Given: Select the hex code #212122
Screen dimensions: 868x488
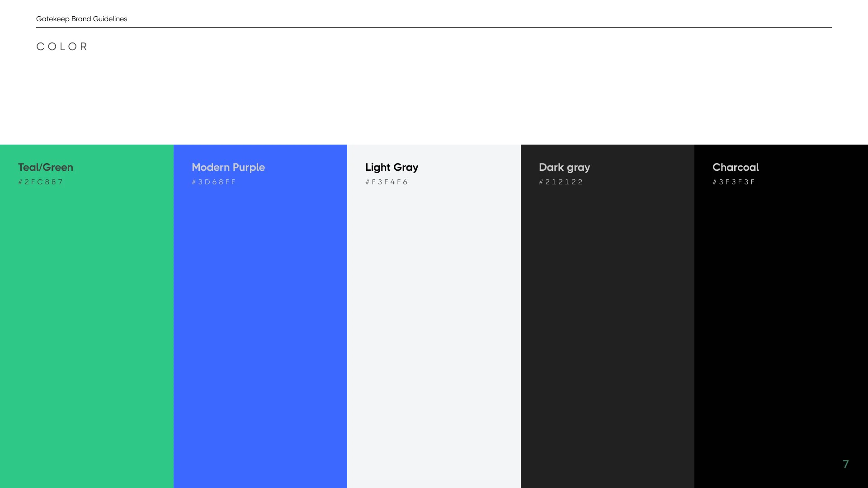Looking at the screenshot, I should tap(561, 182).
